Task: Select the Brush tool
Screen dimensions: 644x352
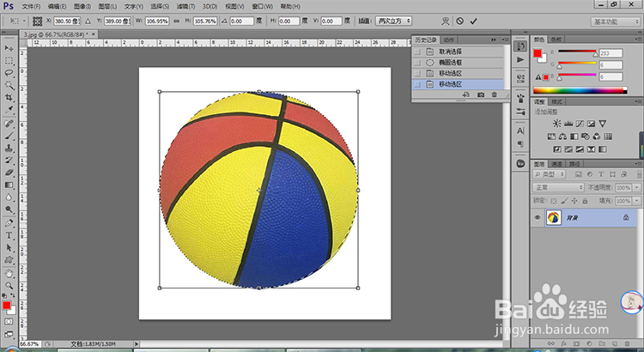Action: [x=9, y=136]
